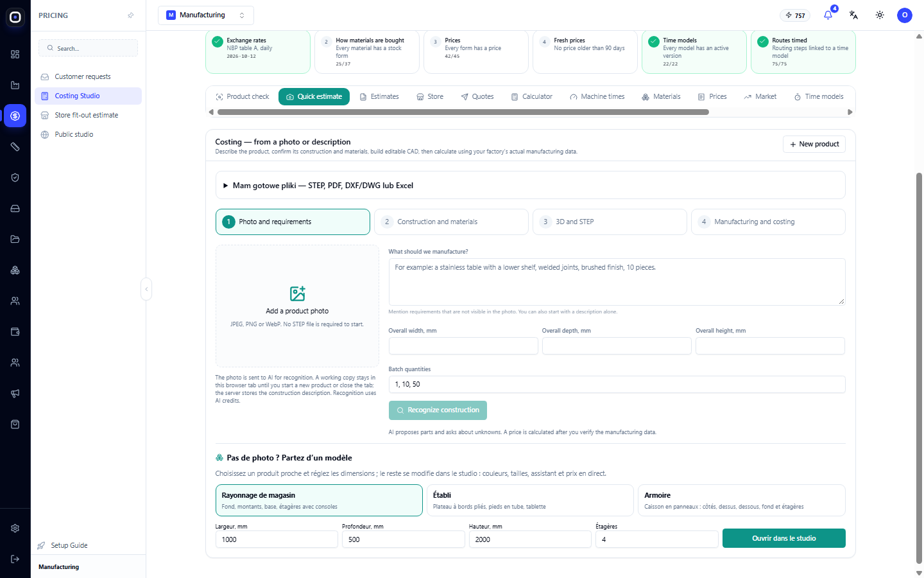
Task: Open the notifications bell
Action: (x=828, y=15)
